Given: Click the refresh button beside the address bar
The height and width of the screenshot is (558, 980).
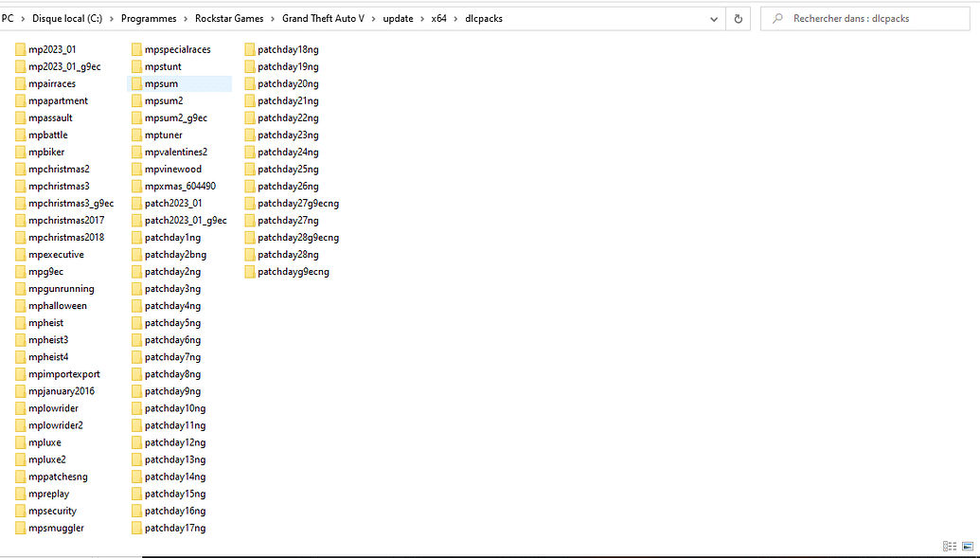Looking at the screenshot, I should point(739,19).
